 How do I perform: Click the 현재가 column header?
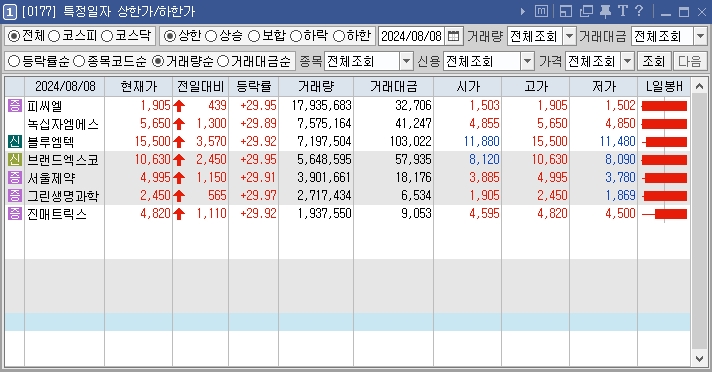coord(138,86)
